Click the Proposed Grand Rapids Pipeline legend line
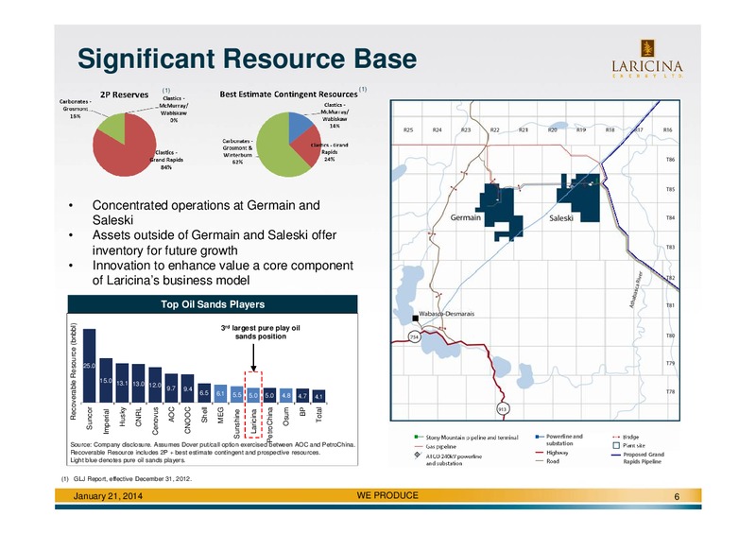756x534 pixels. pos(616,455)
